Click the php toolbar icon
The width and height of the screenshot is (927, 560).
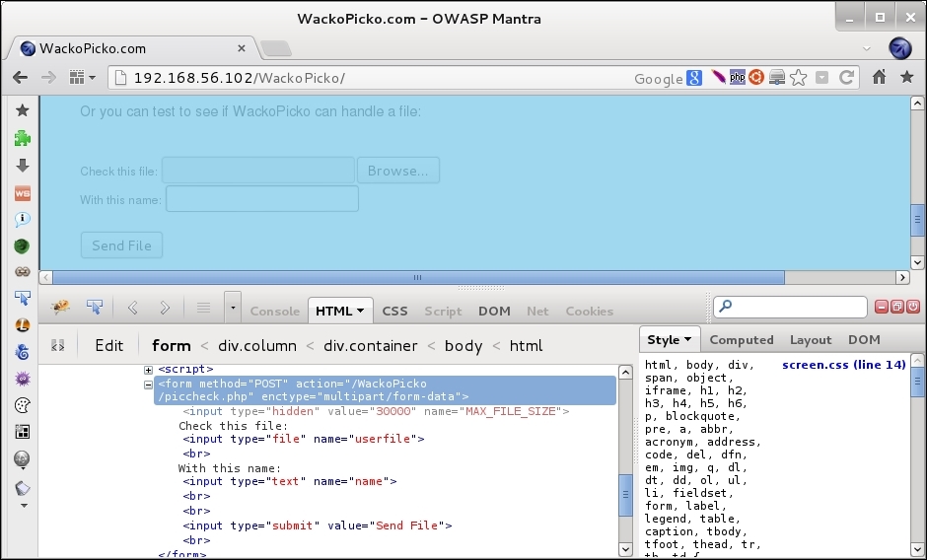(x=738, y=77)
